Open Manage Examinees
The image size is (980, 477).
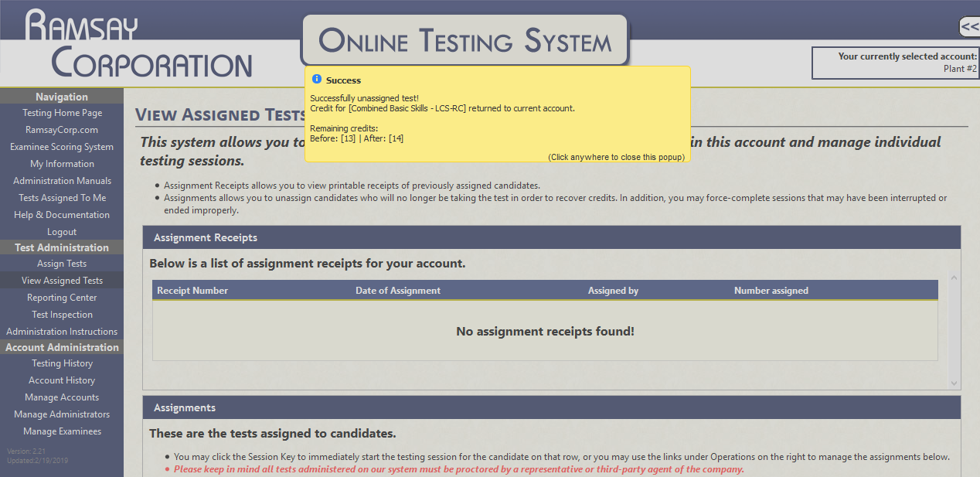[62, 431]
